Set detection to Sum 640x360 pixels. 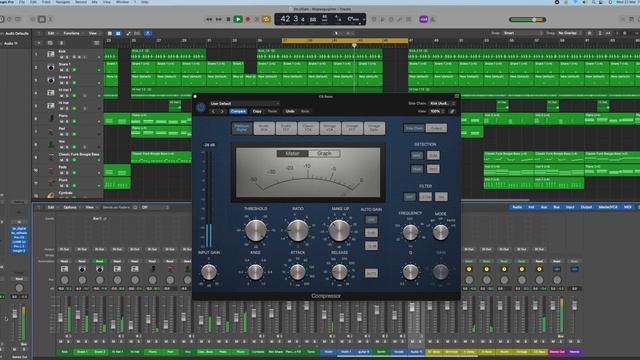click(433, 156)
